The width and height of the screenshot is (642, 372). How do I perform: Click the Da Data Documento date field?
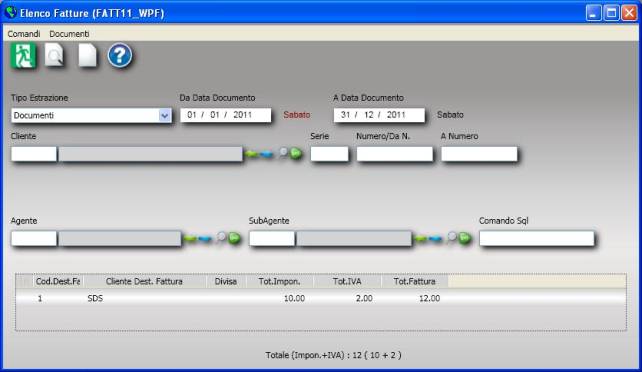(x=226, y=115)
